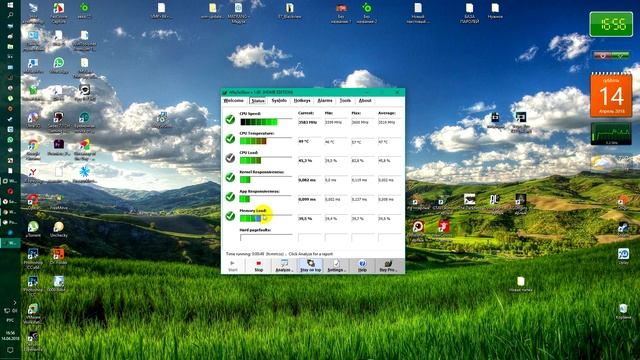Go to the Hotkeys tab
This screenshot has height=360, width=640.
[x=302, y=100]
